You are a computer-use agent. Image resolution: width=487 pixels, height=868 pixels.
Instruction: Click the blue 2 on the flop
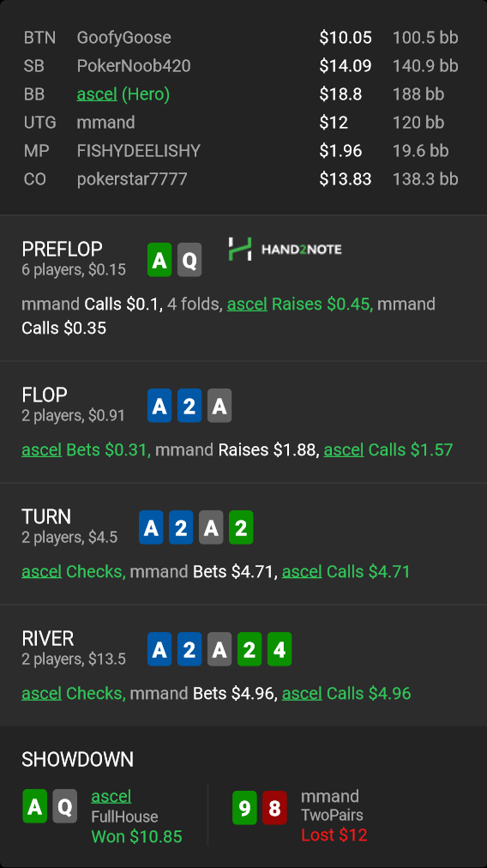(189, 406)
